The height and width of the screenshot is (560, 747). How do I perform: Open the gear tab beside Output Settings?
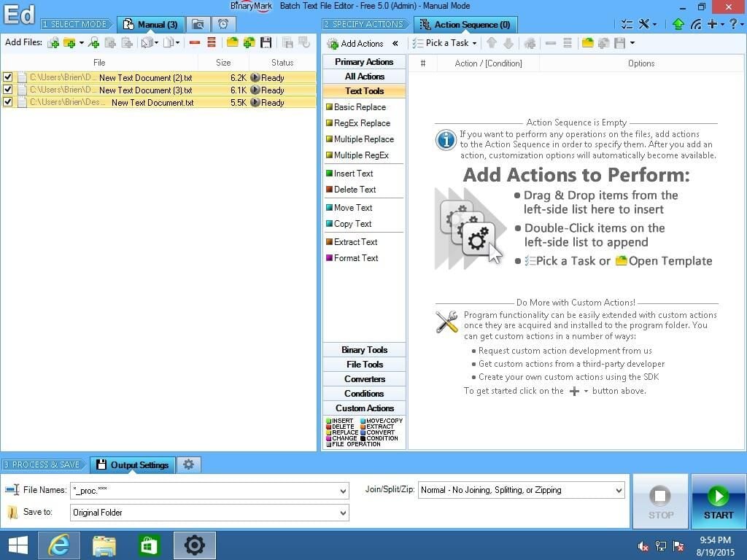click(x=189, y=464)
